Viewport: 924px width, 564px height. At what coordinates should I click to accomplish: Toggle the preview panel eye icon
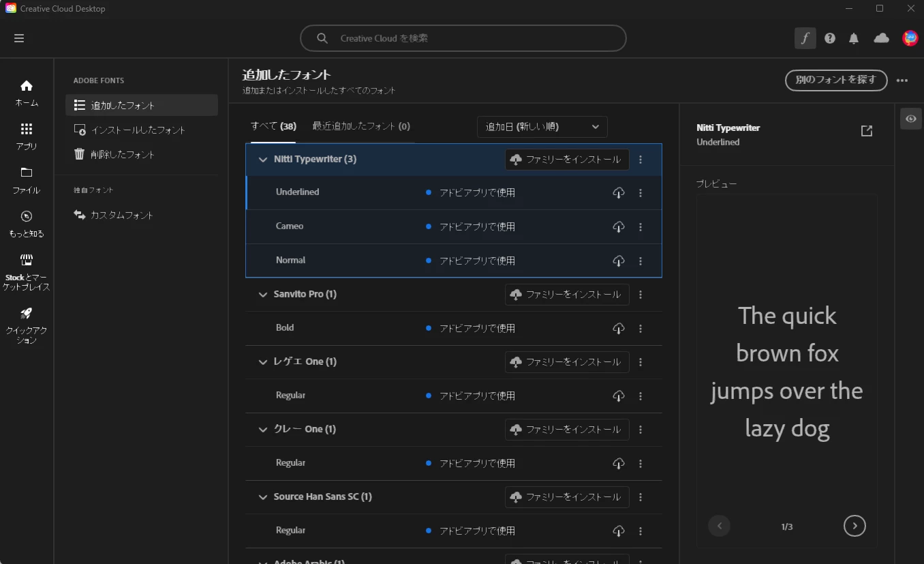(x=911, y=119)
